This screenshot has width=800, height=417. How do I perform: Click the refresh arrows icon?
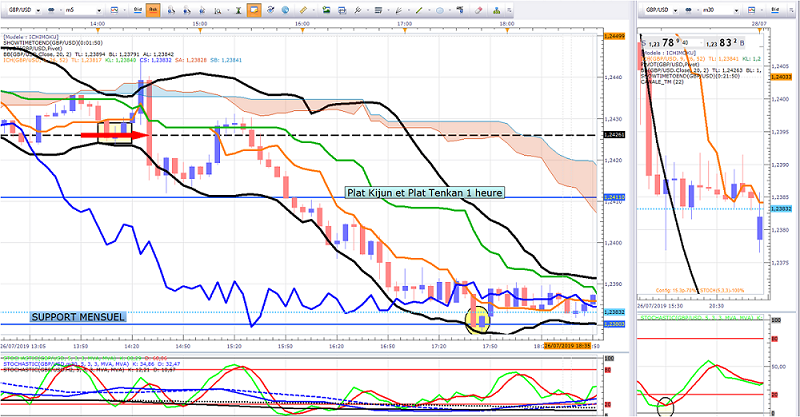[270, 10]
